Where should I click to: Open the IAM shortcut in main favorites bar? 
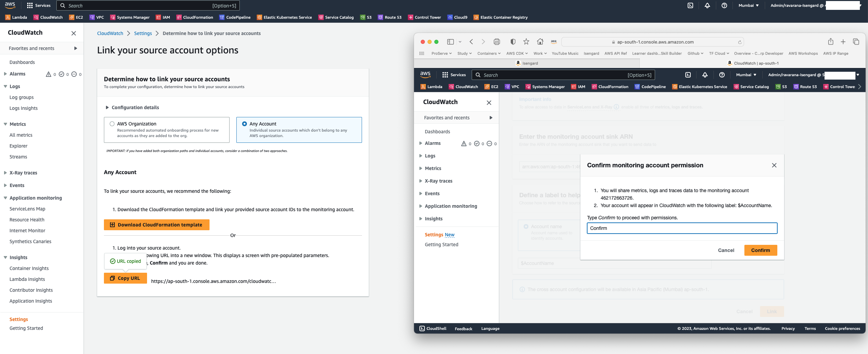[x=163, y=17]
